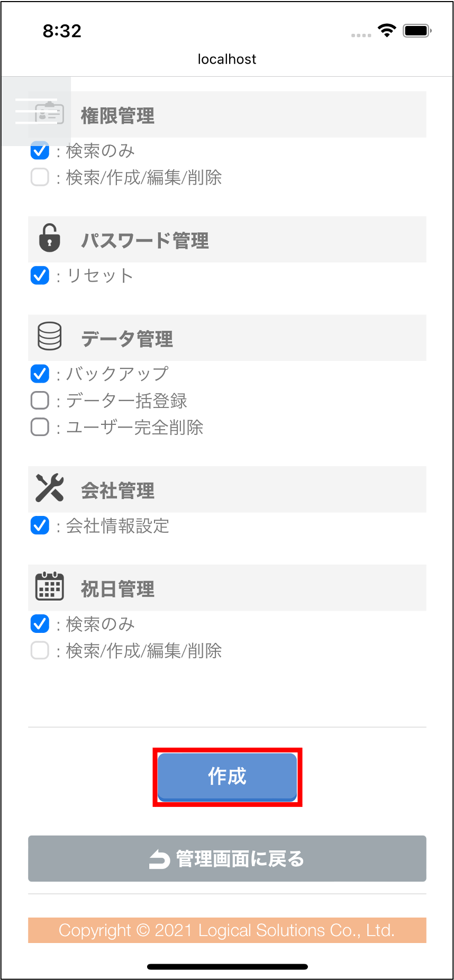Enable 検索/作成/編集/削除 under 権限管理

coord(40,177)
